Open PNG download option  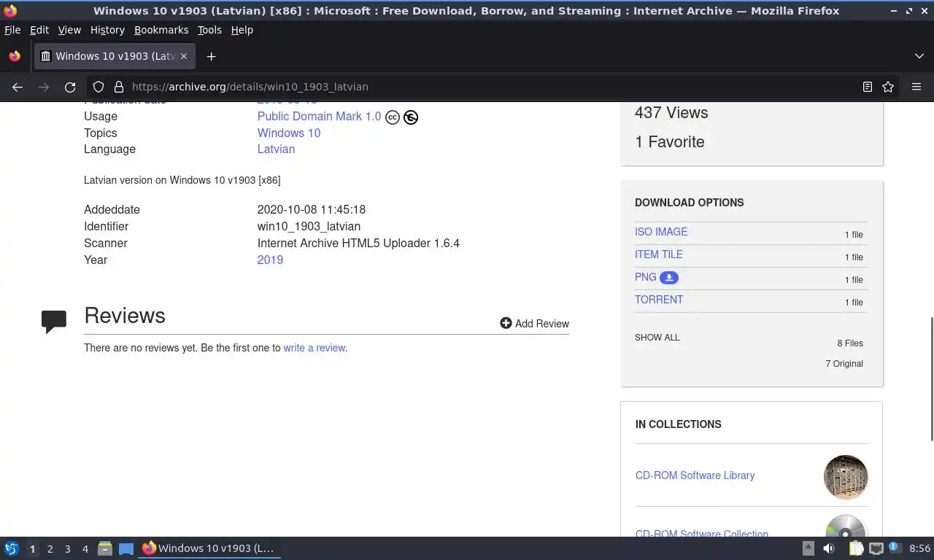646,277
